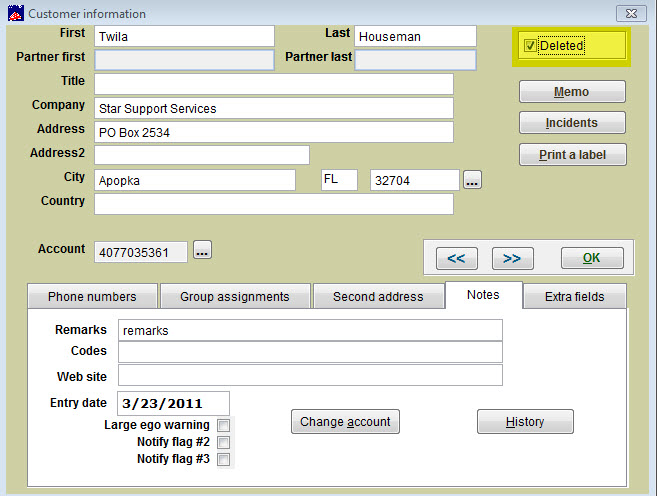Select the Notes tab
Image resolution: width=657 pixels, height=496 pixels.
(484, 295)
